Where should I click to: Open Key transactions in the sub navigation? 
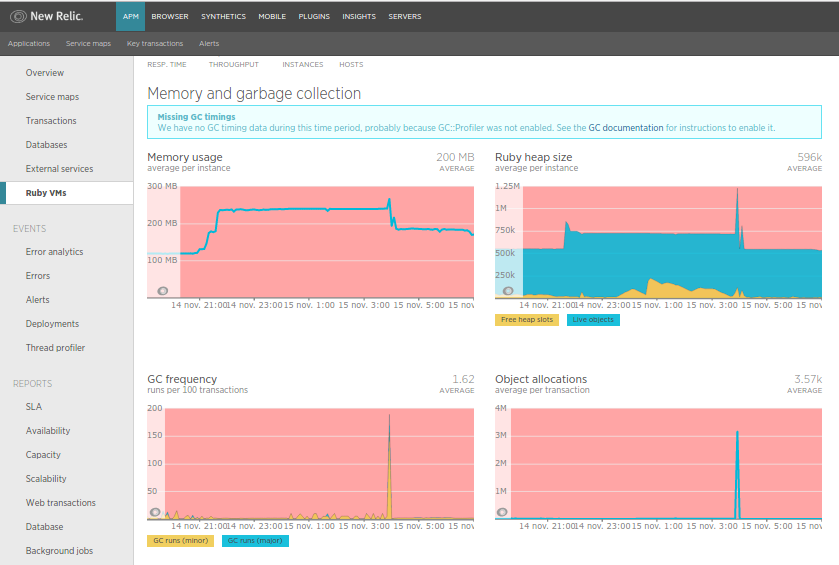coord(155,44)
